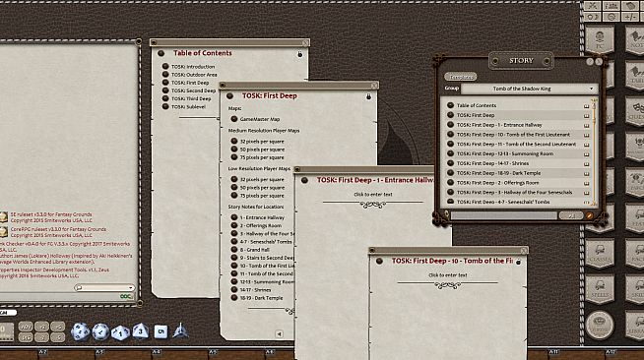Image resolution: width=644 pixels, height=360 pixels.
Task: Select TOSK: First Deep - 11 - Tomb of Second Lieutenant
Action: point(516,144)
